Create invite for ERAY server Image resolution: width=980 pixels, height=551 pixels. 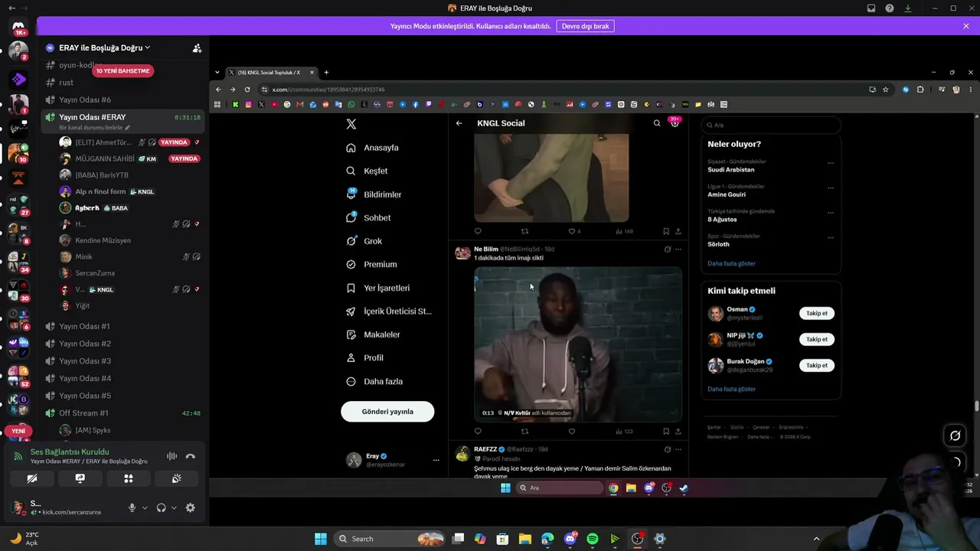coord(197,48)
